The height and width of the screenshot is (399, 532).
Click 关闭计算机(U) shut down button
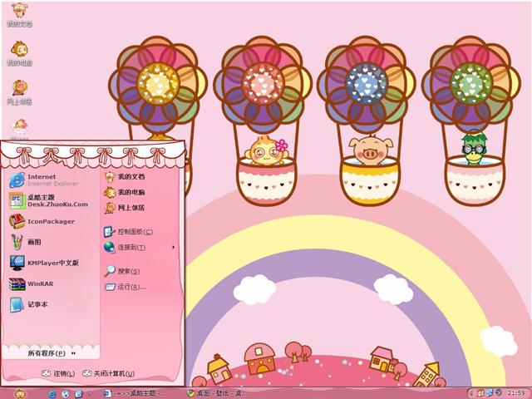(109, 373)
